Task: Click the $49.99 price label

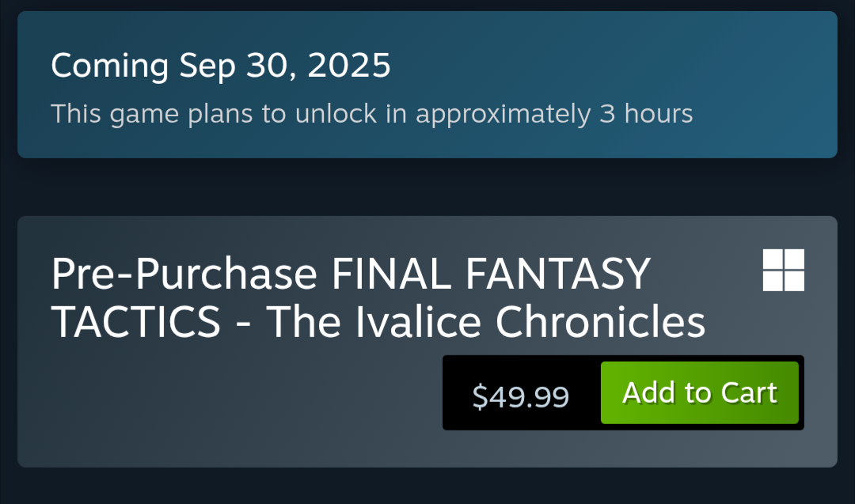Action: click(520, 396)
